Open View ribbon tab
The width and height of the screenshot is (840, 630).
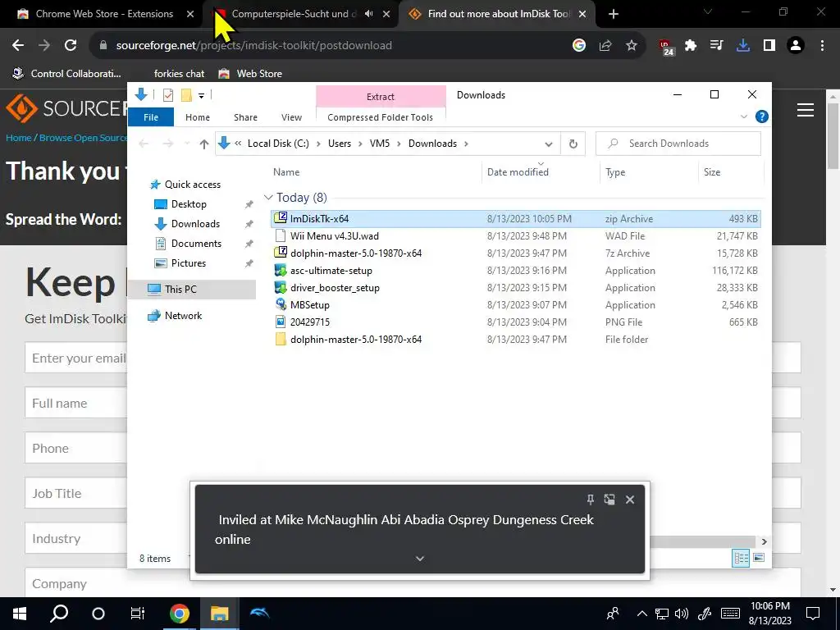pyautogui.click(x=291, y=117)
